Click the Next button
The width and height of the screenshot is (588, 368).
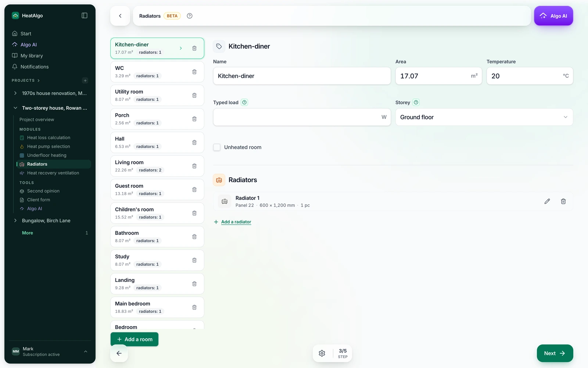pos(555,353)
